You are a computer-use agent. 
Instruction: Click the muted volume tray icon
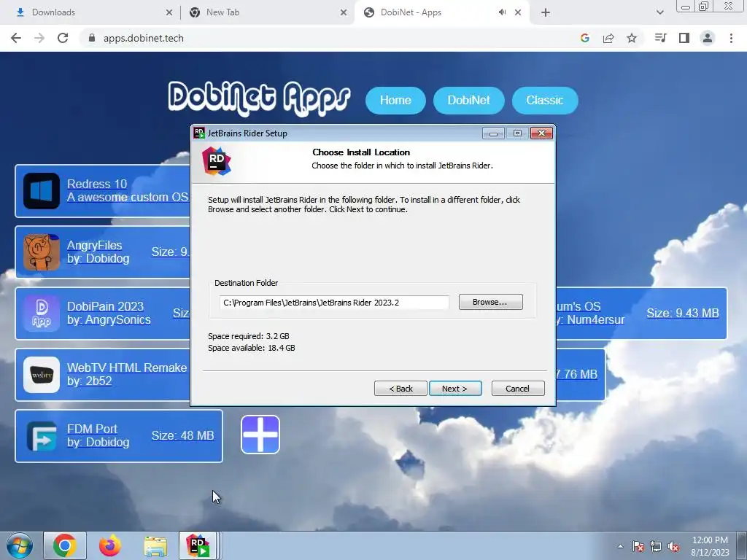pos(673,546)
